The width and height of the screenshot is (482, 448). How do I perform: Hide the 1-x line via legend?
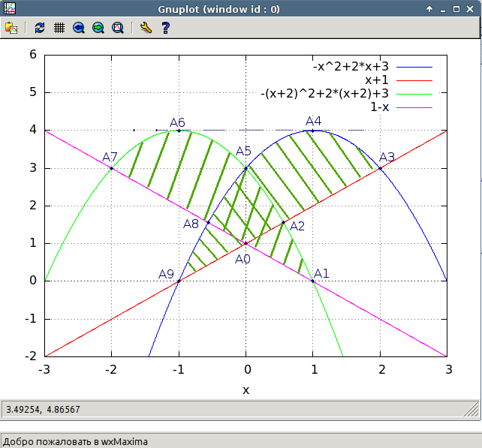[379, 107]
